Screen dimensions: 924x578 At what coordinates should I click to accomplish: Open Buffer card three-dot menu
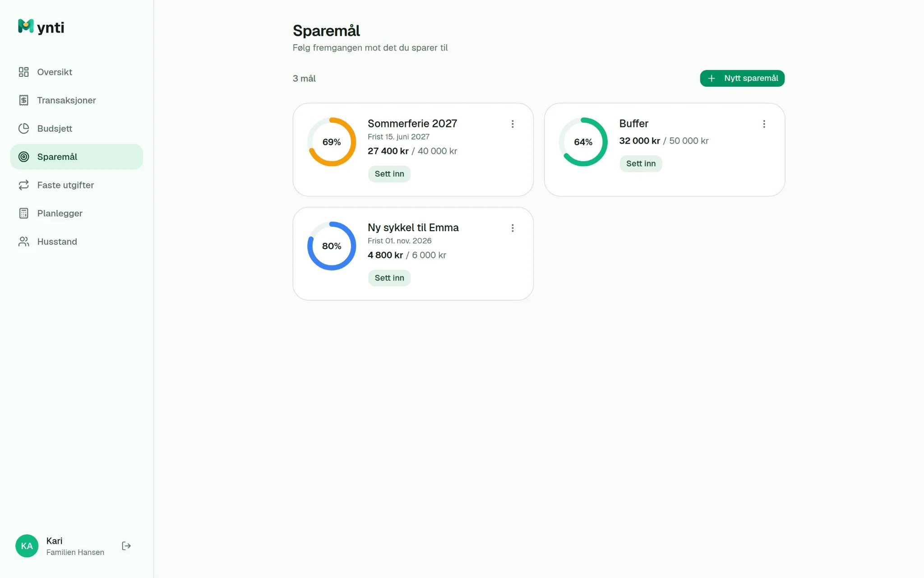coord(764,124)
